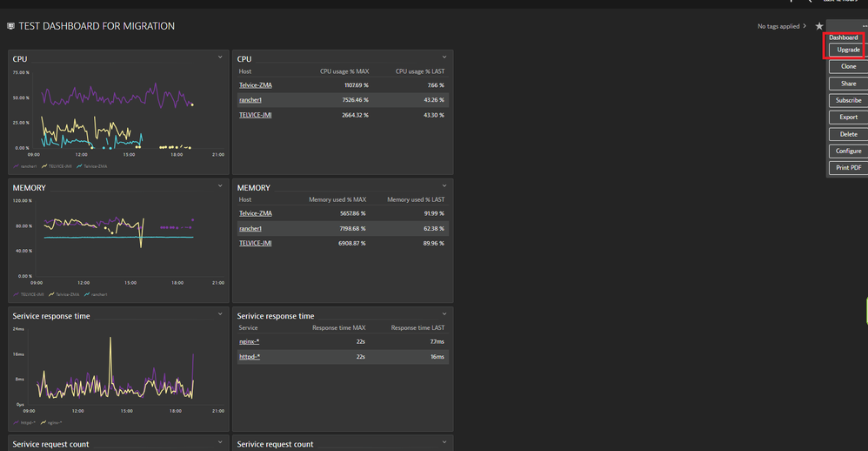
Task: Toggle Telvice-ZMA legend in CPU chart
Action: click(x=92, y=166)
